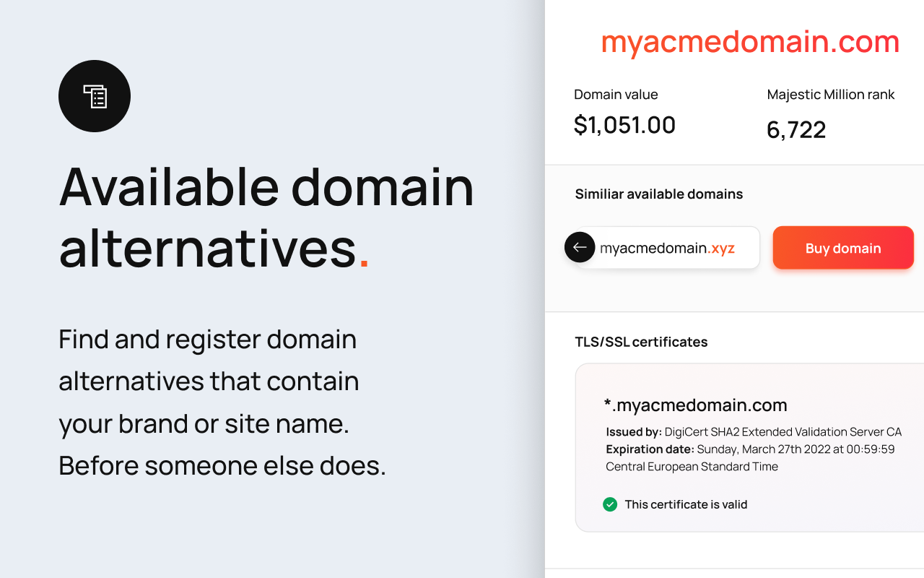Expand the TLS/SSL certificates section
The width and height of the screenshot is (924, 578).
tap(642, 342)
